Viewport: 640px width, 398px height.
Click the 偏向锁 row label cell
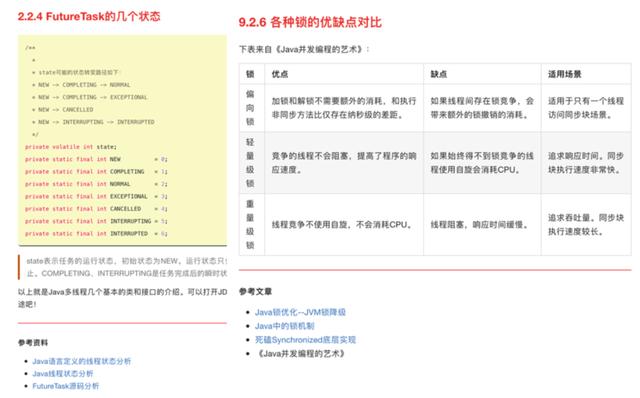click(x=252, y=108)
